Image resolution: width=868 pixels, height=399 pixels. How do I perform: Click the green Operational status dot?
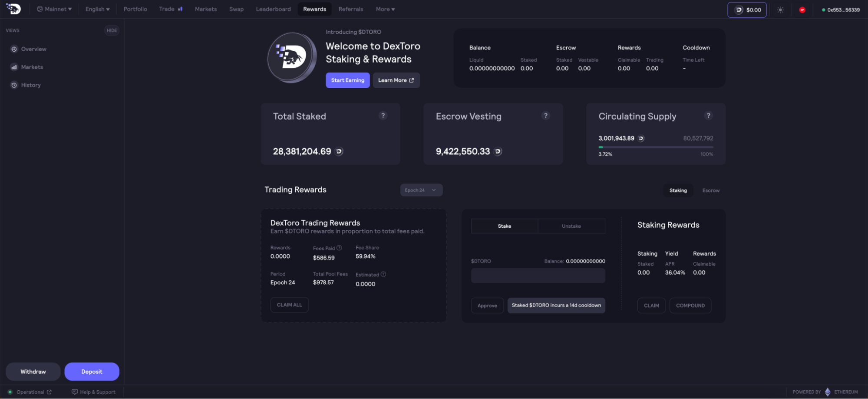pyautogui.click(x=10, y=392)
